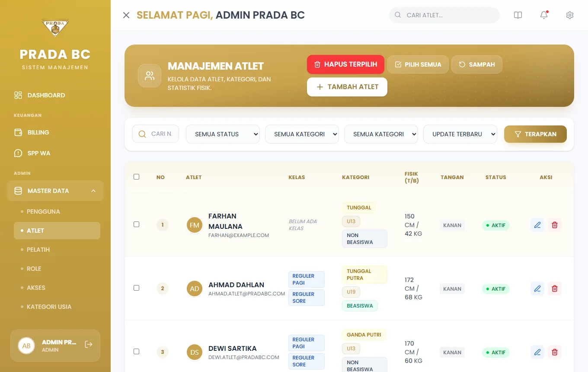Screen dimensions: 588x372
Task: Click the AB admin avatar
Action: coord(26,346)
